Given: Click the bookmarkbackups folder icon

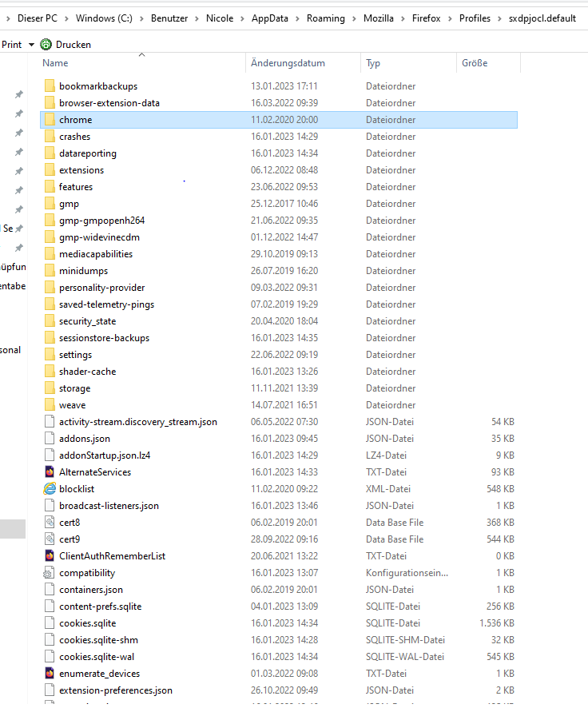Looking at the screenshot, I should tap(50, 86).
